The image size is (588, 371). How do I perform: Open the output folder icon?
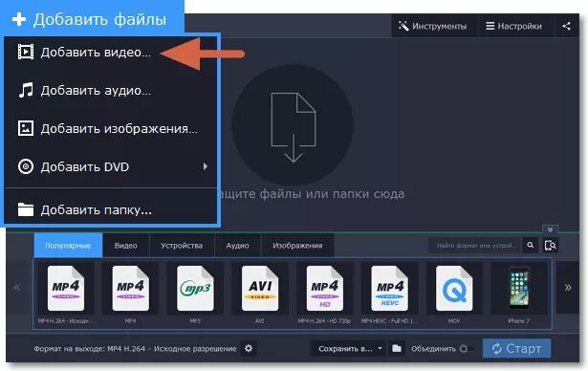pos(397,348)
